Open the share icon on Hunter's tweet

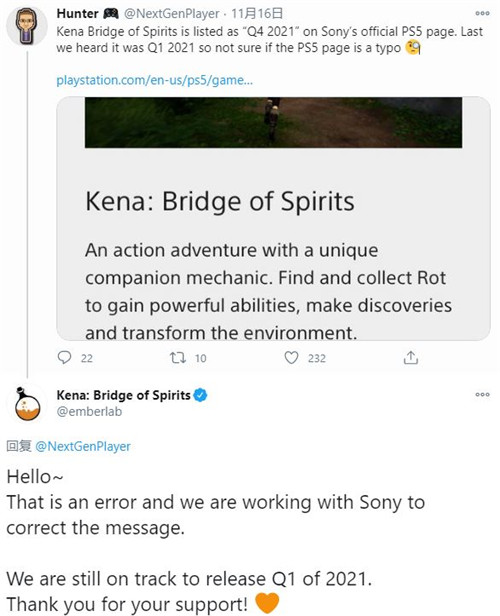pos(410,358)
